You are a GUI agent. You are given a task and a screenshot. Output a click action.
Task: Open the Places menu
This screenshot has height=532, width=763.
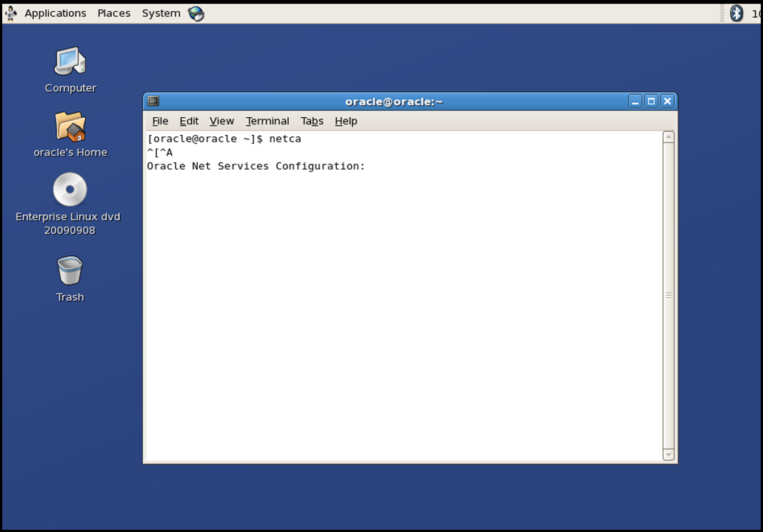pos(114,13)
